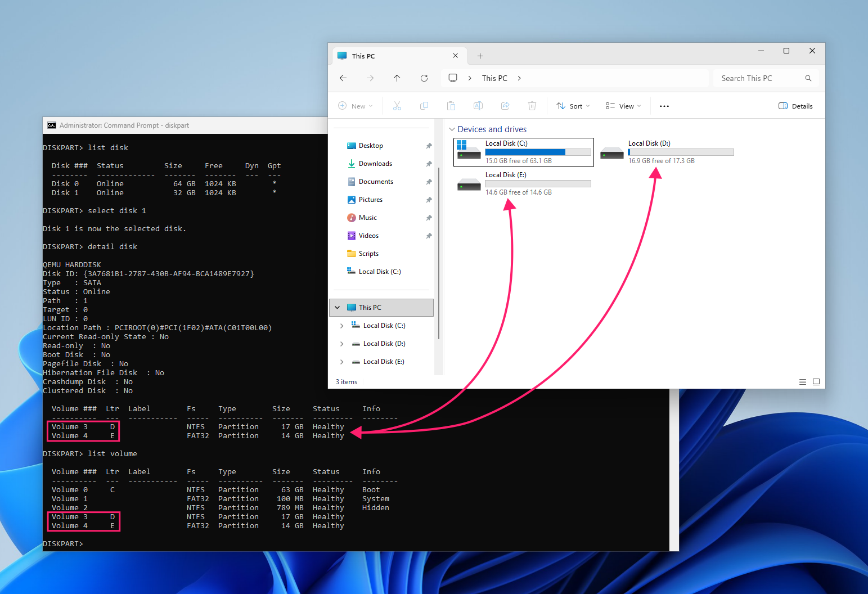Click the search magnifier icon
868x594 pixels.
point(808,78)
